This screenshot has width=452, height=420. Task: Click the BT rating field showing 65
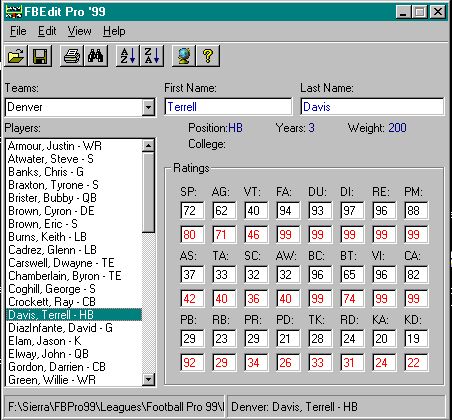(x=352, y=274)
